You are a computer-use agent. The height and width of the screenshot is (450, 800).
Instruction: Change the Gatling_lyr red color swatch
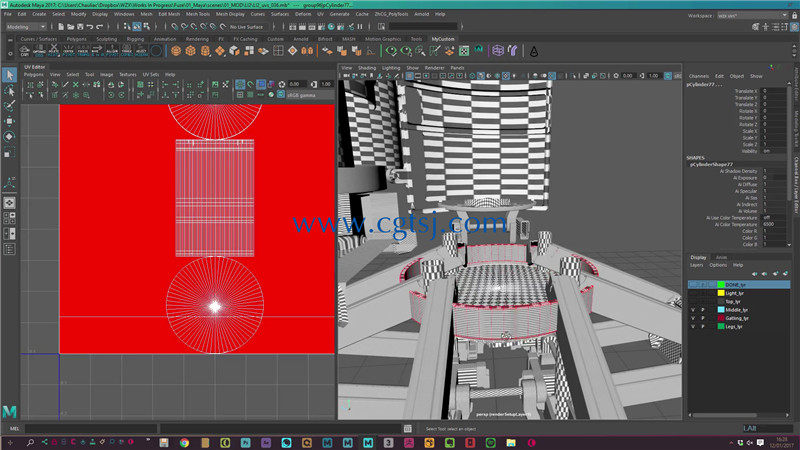pos(721,318)
